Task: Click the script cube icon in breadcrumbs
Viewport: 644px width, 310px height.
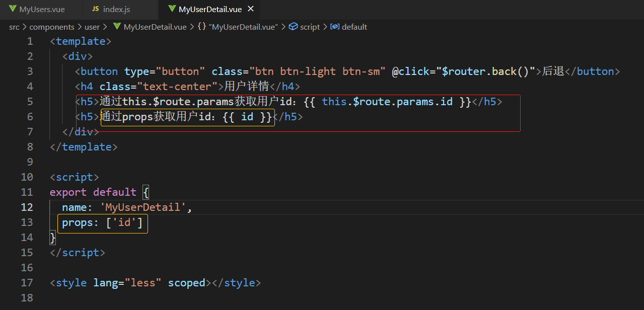Action: [x=293, y=27]
